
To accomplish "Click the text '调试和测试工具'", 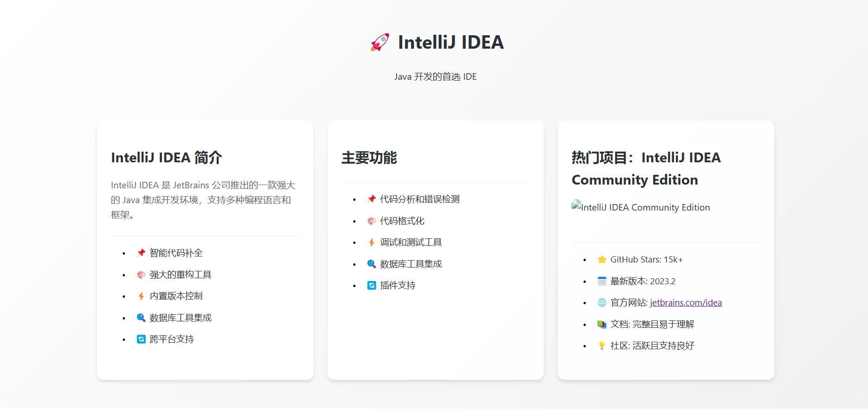I will tap(411, 242).
